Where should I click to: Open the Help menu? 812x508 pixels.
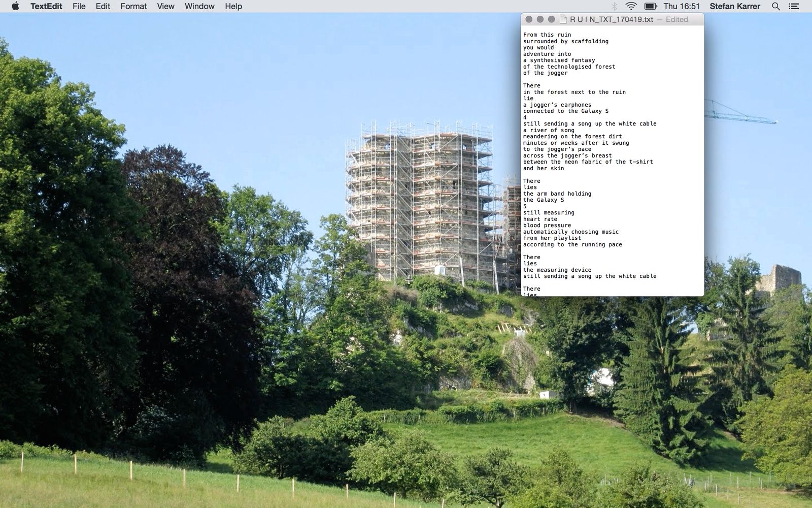click(x=233, y=6)
